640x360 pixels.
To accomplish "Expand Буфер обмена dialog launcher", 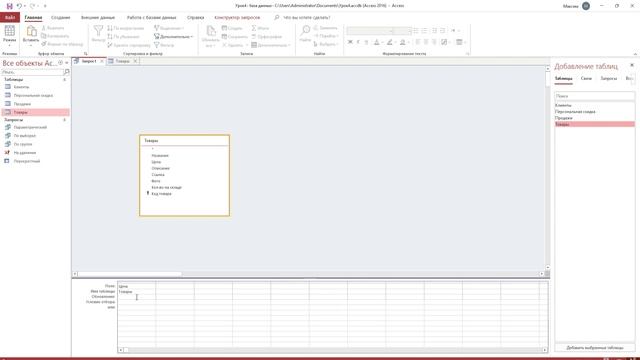I will coord(86,53).
